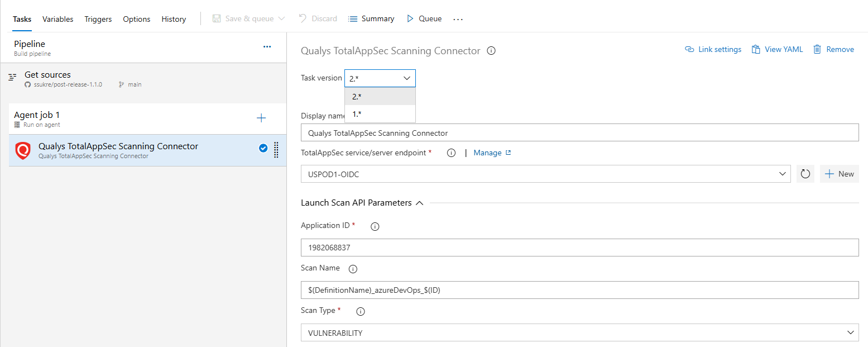This screenshot has height=347, width=868.
Task: Open the Options tab
Action: coord(136,19)
